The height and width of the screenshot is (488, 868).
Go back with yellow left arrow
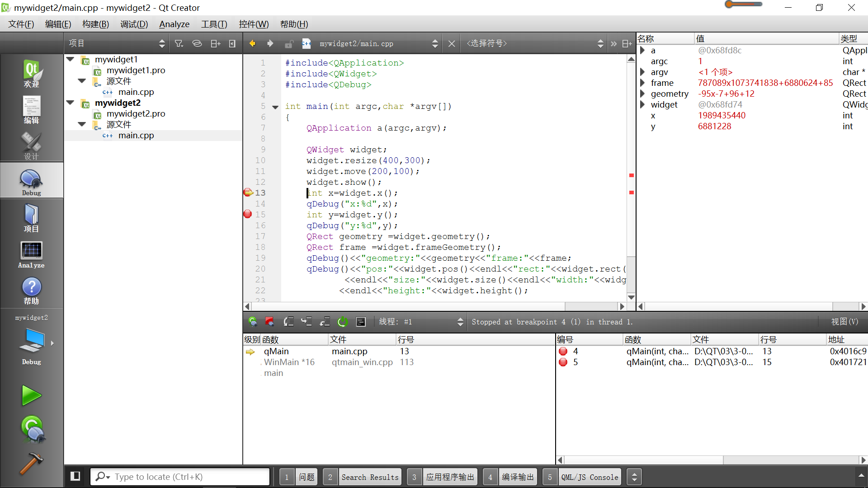[x=252, y=43]
